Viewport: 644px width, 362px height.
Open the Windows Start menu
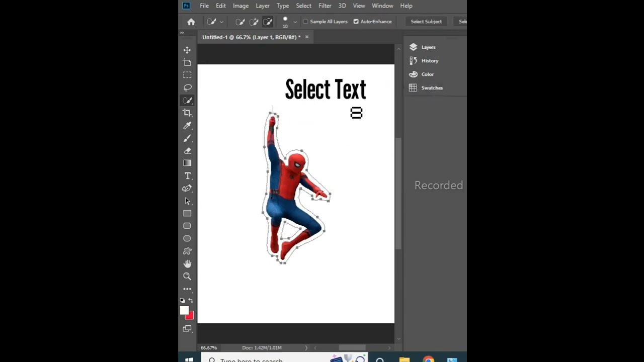(x=189, y=359)
